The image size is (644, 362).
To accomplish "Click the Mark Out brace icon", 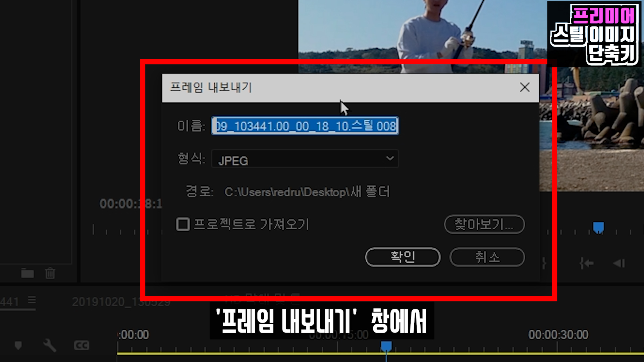I will coord(544,263).
